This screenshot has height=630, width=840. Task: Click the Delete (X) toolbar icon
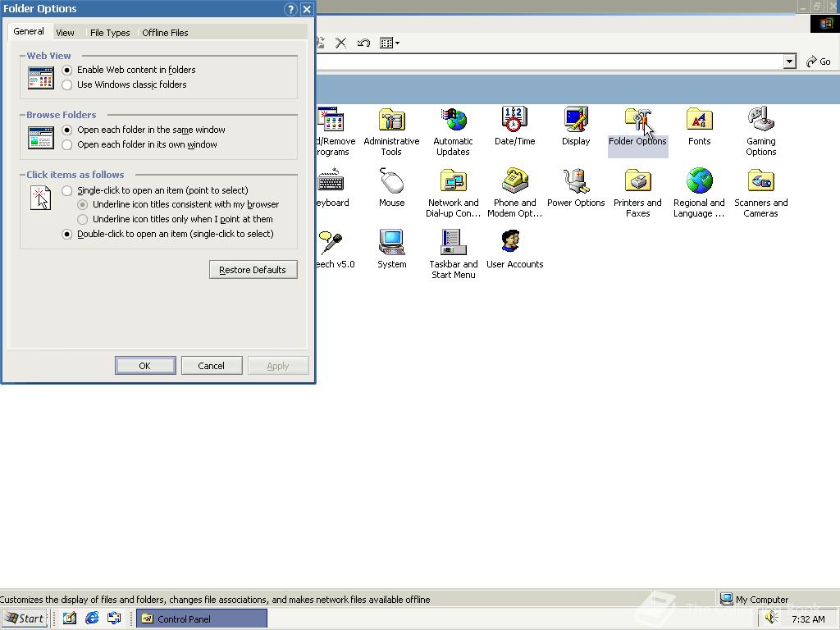click(340, 43)
